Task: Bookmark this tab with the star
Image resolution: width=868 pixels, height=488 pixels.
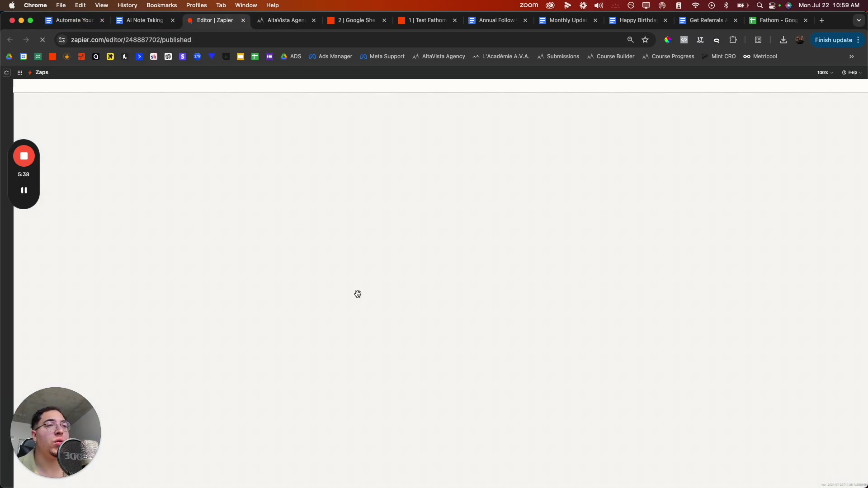Action: [x=645, y=40]
